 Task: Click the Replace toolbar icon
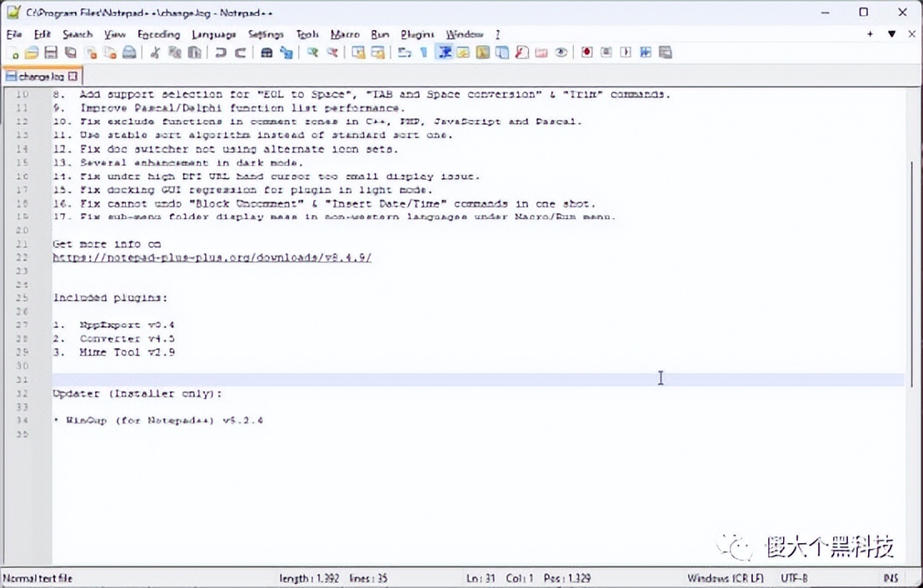[x=286, y=53]
